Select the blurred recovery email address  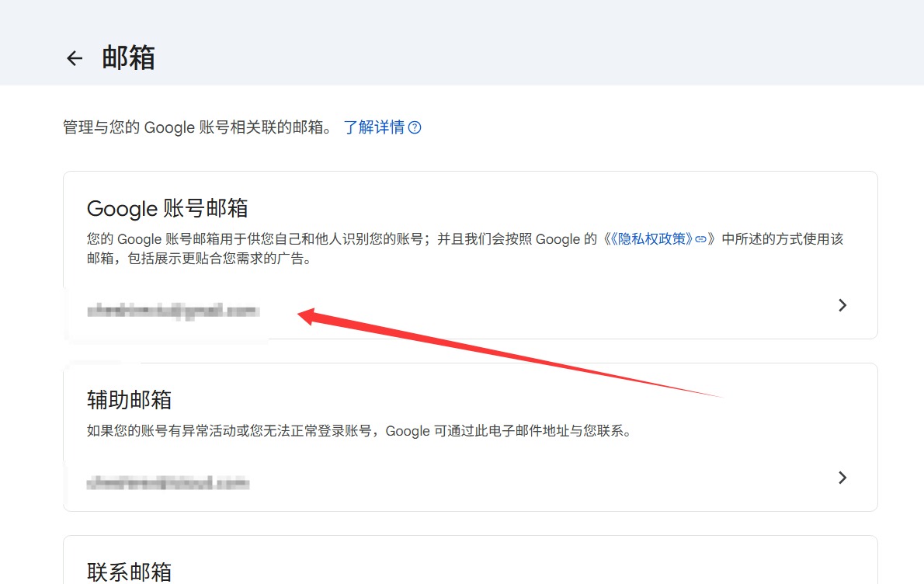coord(168,483)
